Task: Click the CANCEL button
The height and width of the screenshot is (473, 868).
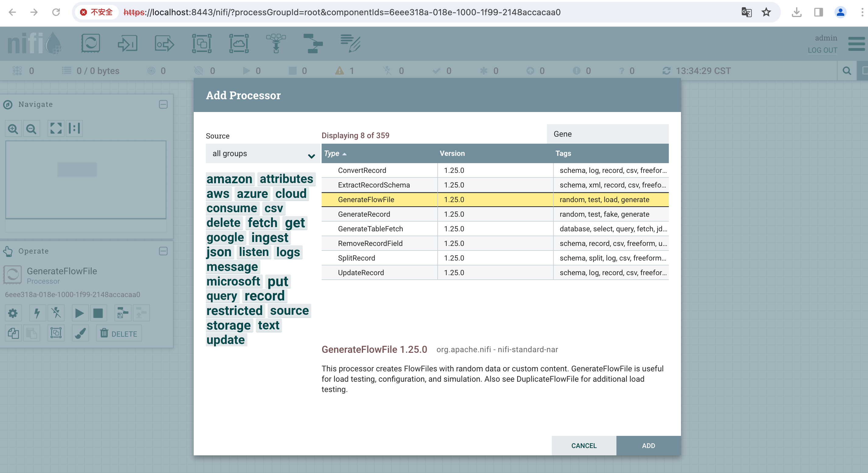Action: click(x=584, y=445)
